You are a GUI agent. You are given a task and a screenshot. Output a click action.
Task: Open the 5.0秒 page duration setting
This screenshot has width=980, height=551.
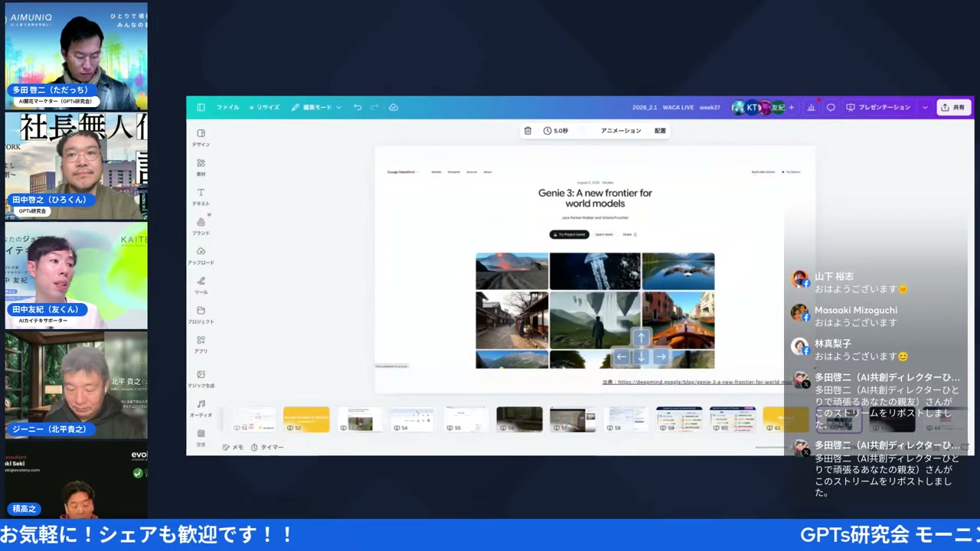coord(556,131)
